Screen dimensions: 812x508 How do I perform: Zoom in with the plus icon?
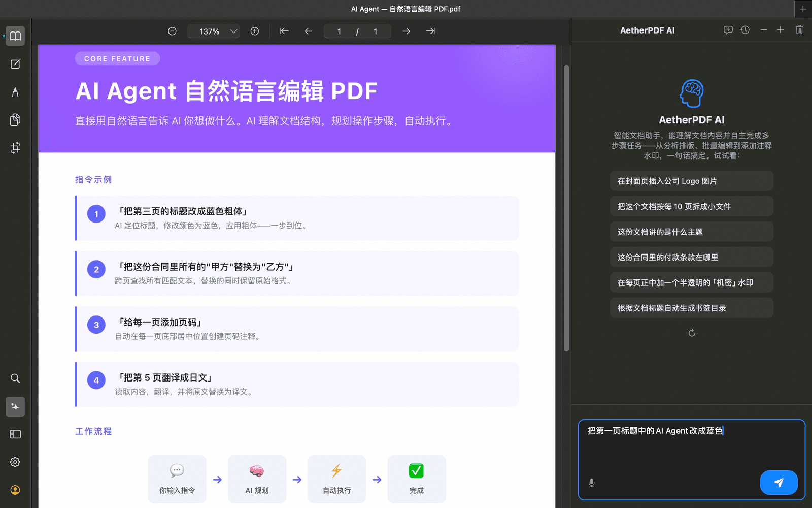(x=255, y=31)
